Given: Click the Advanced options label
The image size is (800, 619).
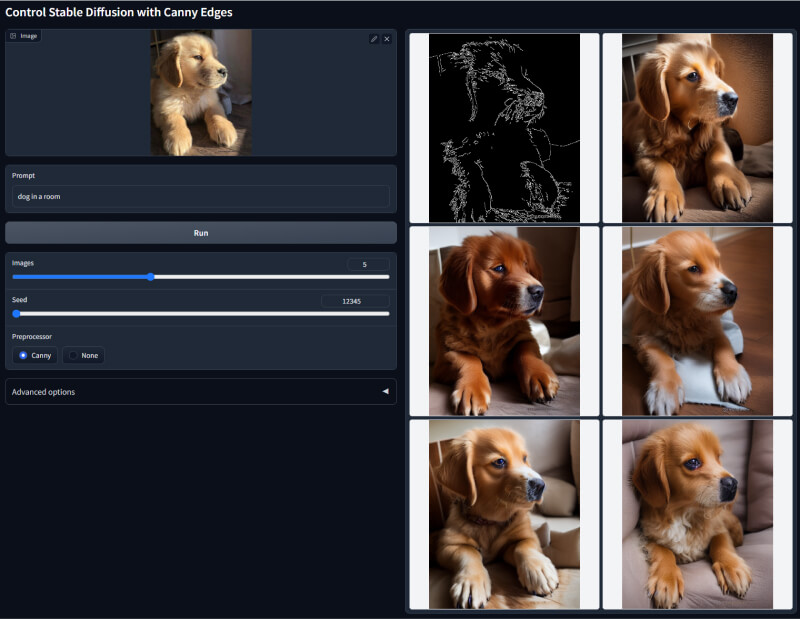Looking at the screenshot, I should click(x=43, y=392).
